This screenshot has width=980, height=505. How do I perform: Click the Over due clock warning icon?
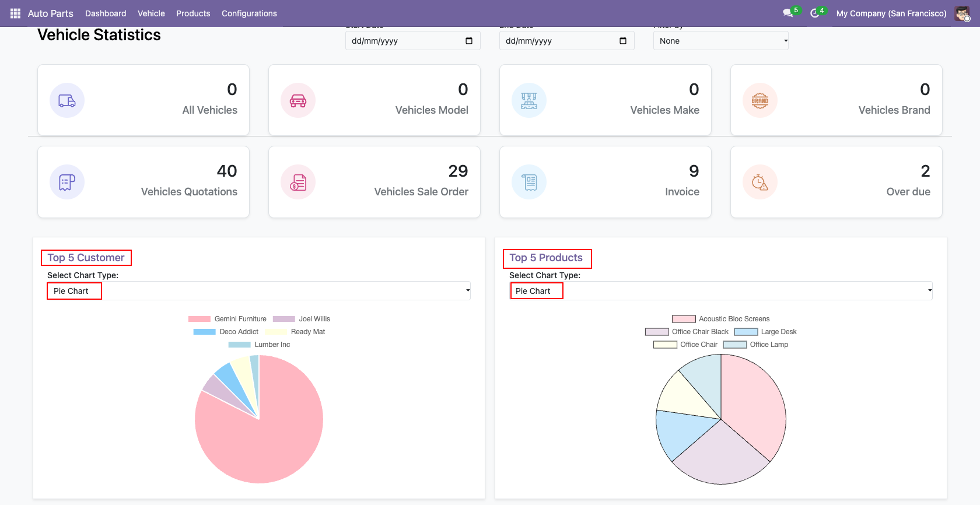(760, 182)
